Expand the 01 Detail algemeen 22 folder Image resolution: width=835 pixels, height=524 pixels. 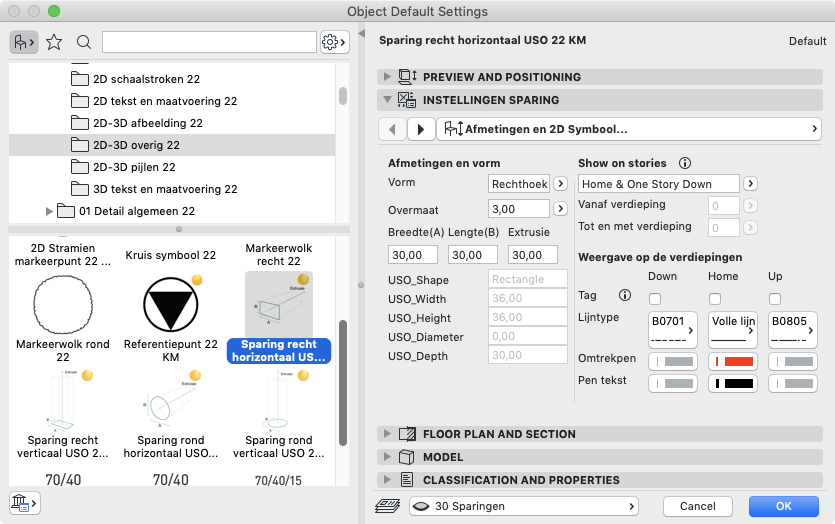(x=49, y=211)
